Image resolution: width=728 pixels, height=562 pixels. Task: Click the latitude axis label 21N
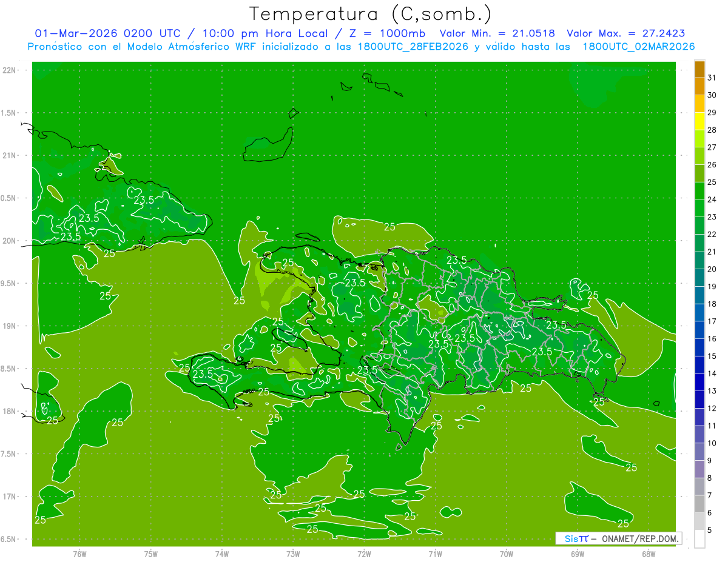(10, 156)
